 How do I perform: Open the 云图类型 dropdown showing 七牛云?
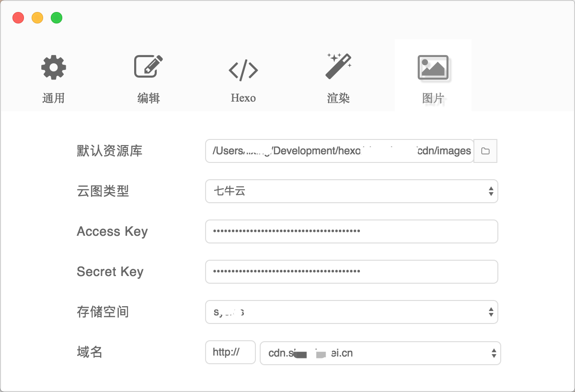tap(352, 191)
